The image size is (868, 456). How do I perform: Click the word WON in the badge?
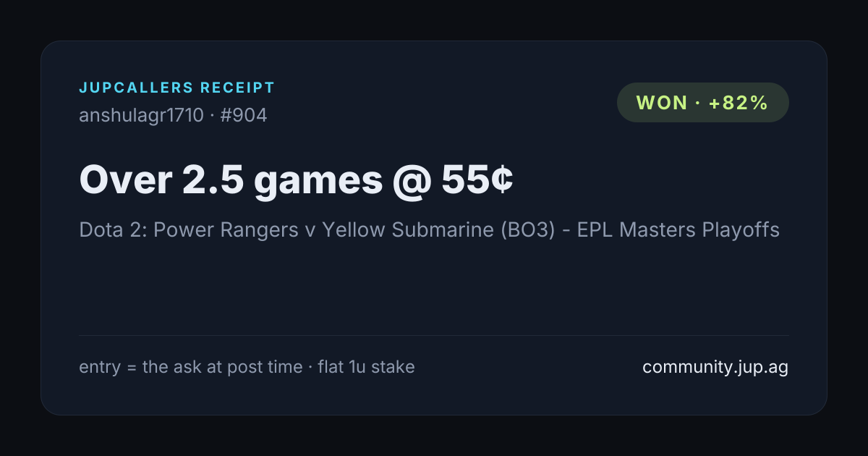(662, 103)
